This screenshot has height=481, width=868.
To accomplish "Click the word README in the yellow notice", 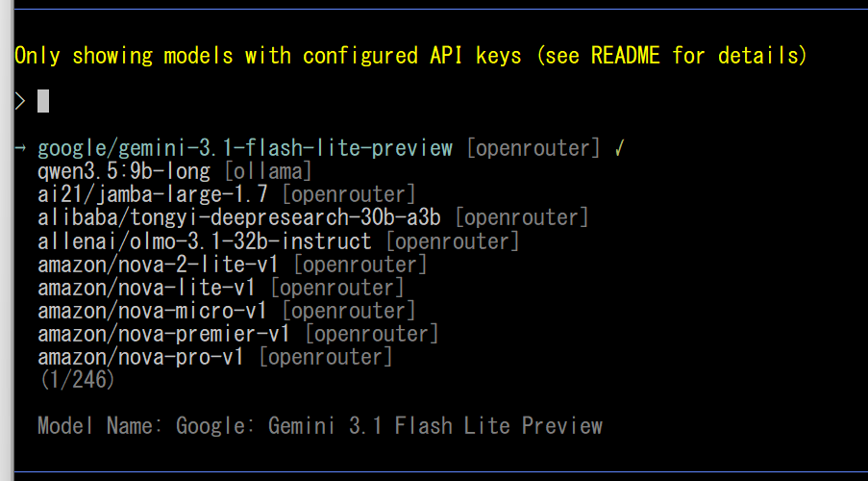I will [x=625, y=56].
